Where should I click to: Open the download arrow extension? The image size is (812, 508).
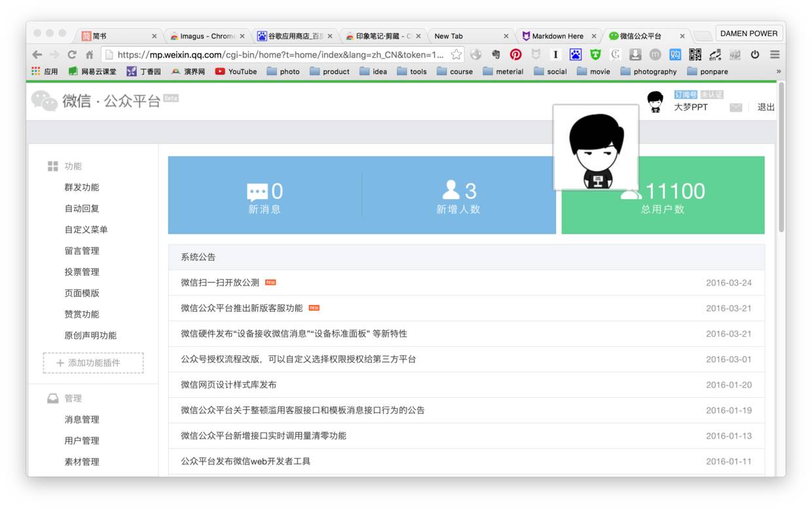[635, 55]
